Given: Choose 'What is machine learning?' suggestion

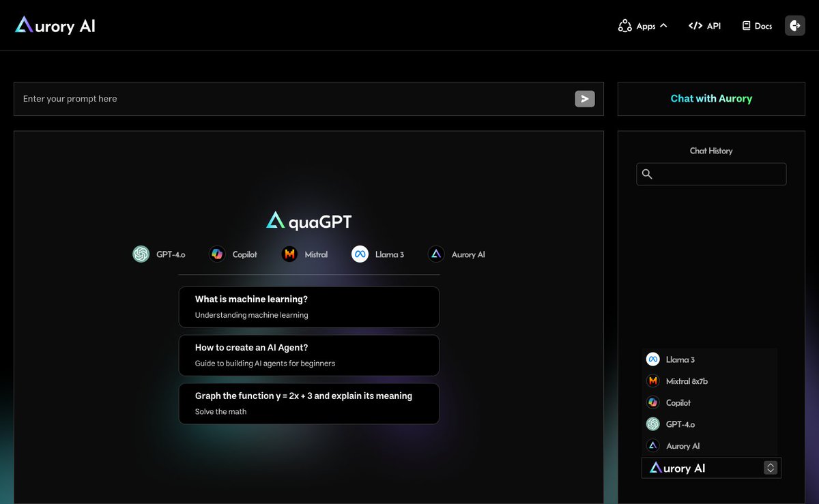Looking at the screenshot, I should (x=308, y=307).
